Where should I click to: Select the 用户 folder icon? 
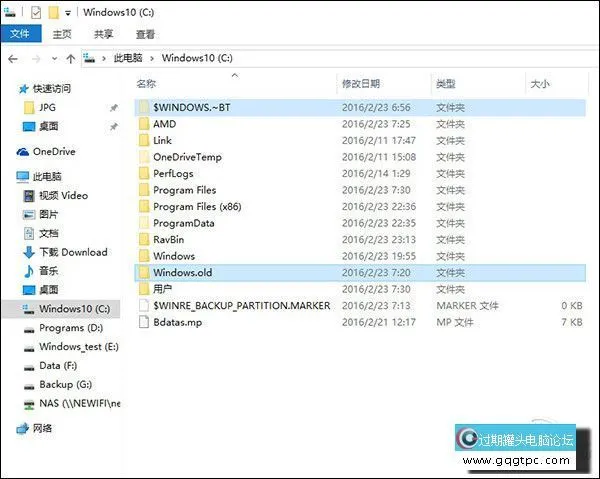pos(144,289)
